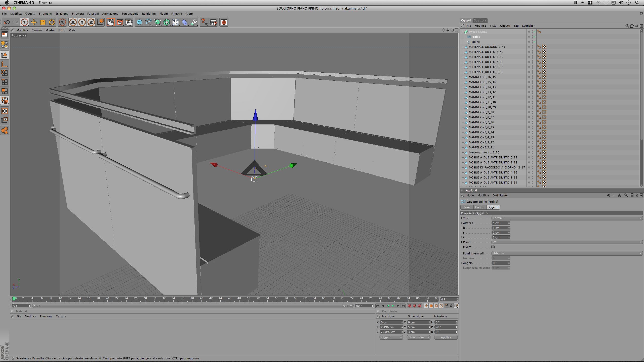
Task: Collapse the Sweep NURBS tree item
Action: tap(462, 32)
